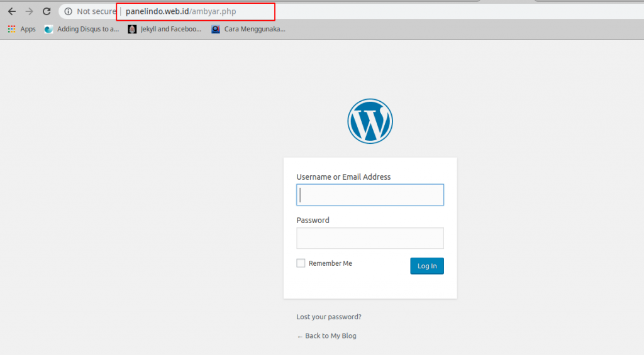This screenshot has width=644, height=355.
Task: Focus the Password field
Action: [370, 238]
